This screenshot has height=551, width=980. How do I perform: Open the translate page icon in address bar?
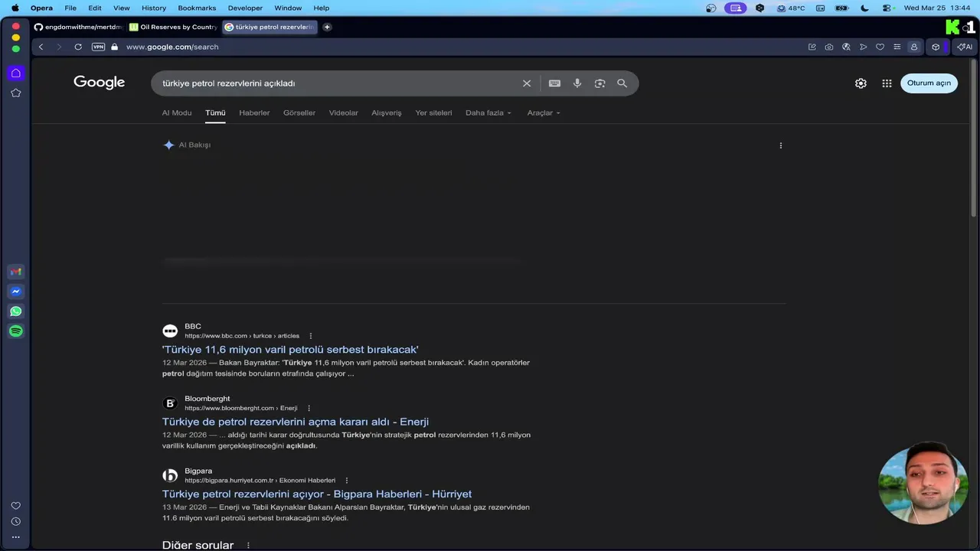(x=846, y=47)
